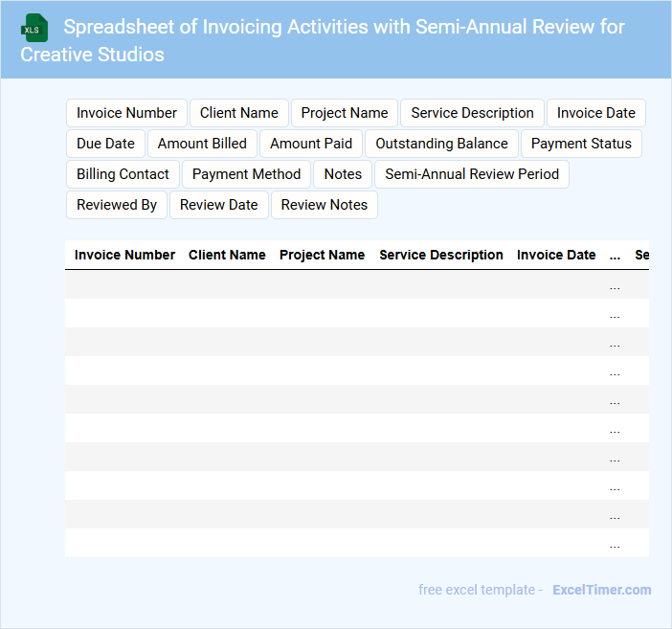Click the Service Description column header

(x=441, y=255)
